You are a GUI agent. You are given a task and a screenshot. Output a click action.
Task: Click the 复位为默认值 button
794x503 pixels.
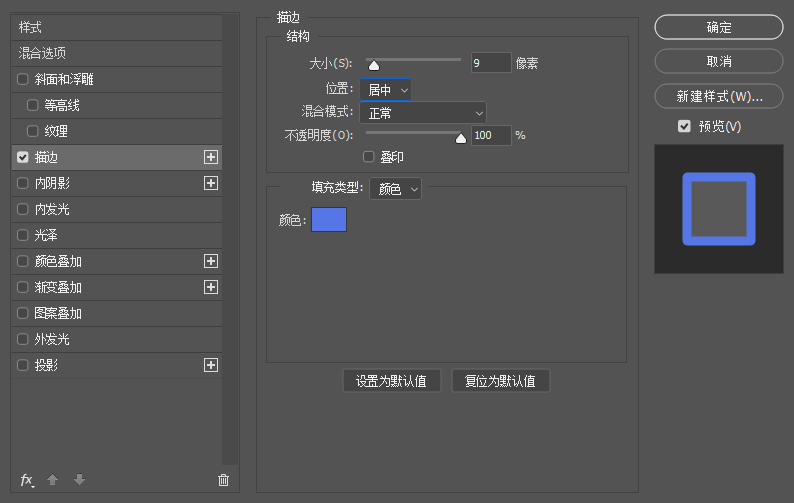500,381
